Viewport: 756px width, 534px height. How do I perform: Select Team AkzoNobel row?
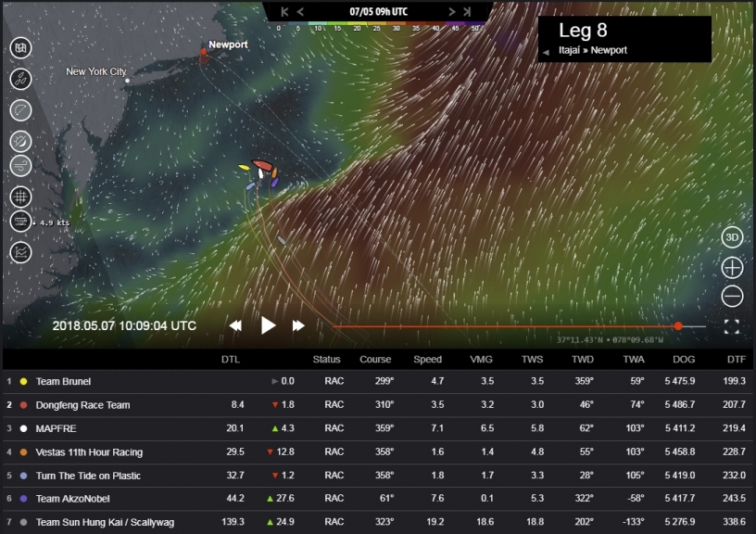point(378,498)
